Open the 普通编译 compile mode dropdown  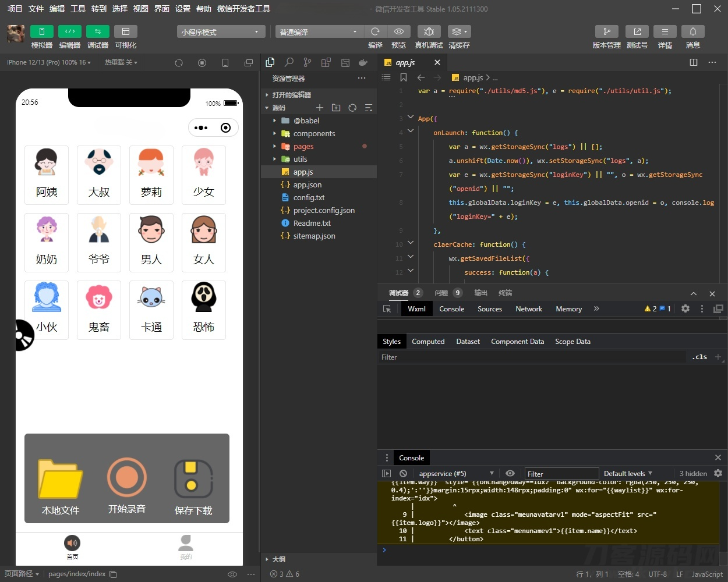[318, 31]
